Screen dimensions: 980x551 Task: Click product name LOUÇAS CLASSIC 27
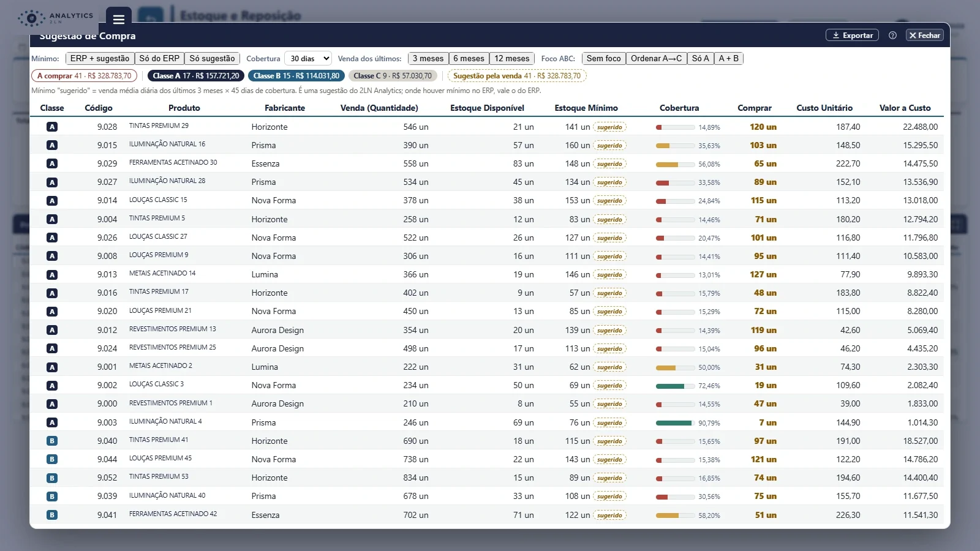(158, 236)
